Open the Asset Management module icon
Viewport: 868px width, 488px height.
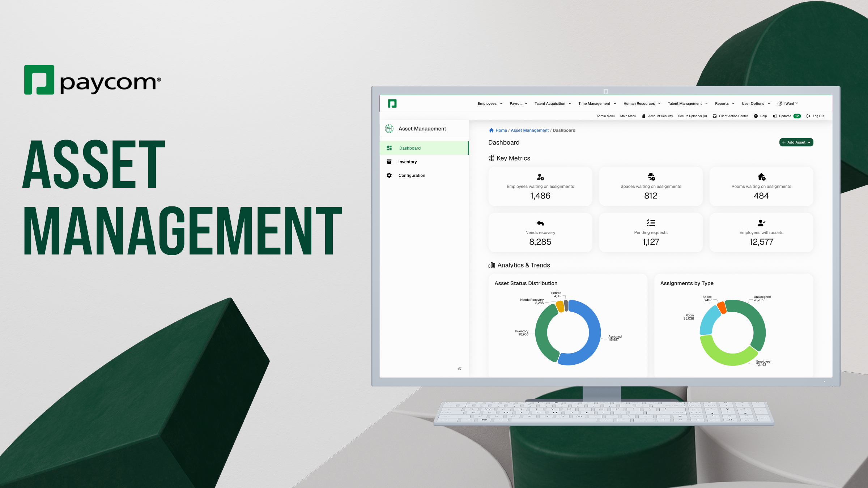point(389,129)
